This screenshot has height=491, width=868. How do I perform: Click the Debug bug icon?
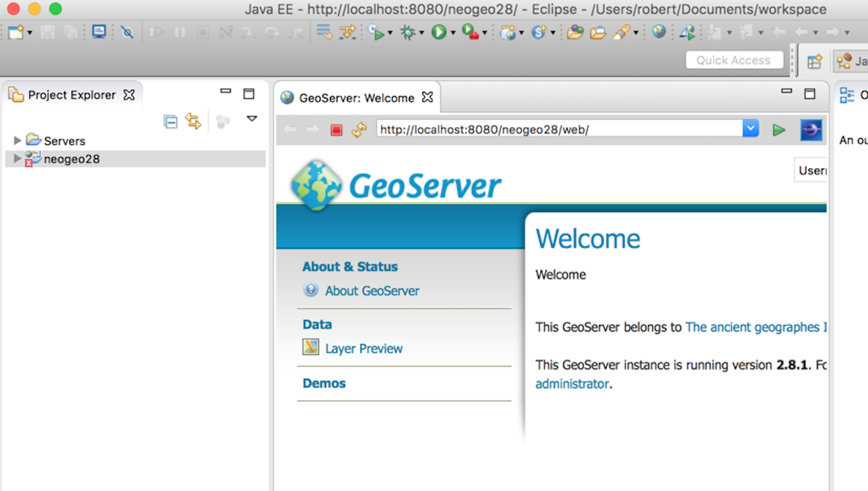[408, 32]
